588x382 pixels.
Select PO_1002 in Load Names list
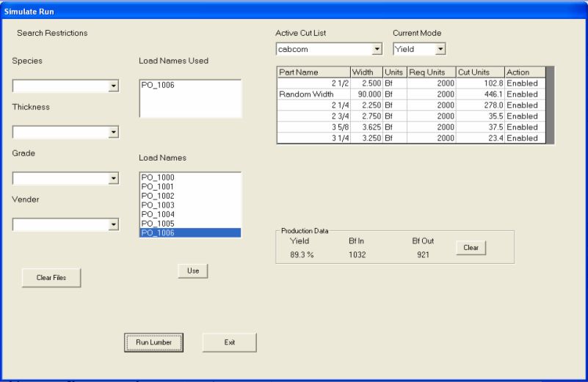click(x=190, y=196)
